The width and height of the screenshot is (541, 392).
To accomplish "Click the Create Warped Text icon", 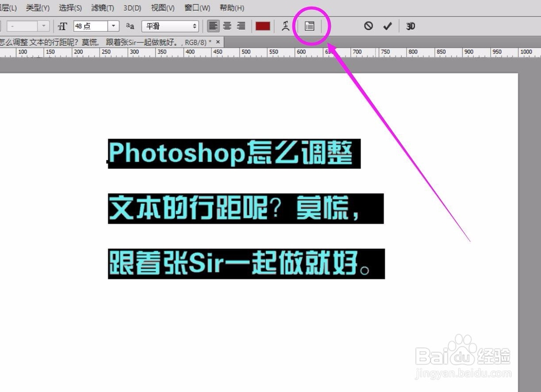I will (x=285, y=26).
